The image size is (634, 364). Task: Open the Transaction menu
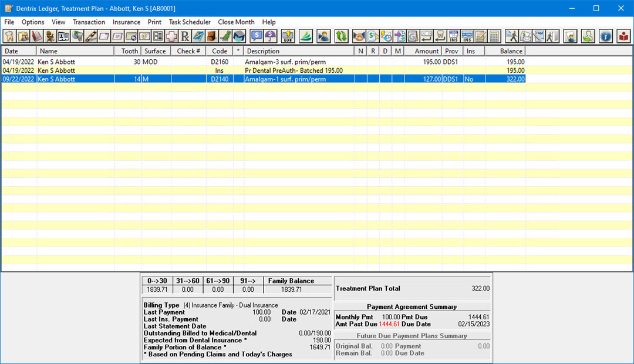tap(89, 22)
